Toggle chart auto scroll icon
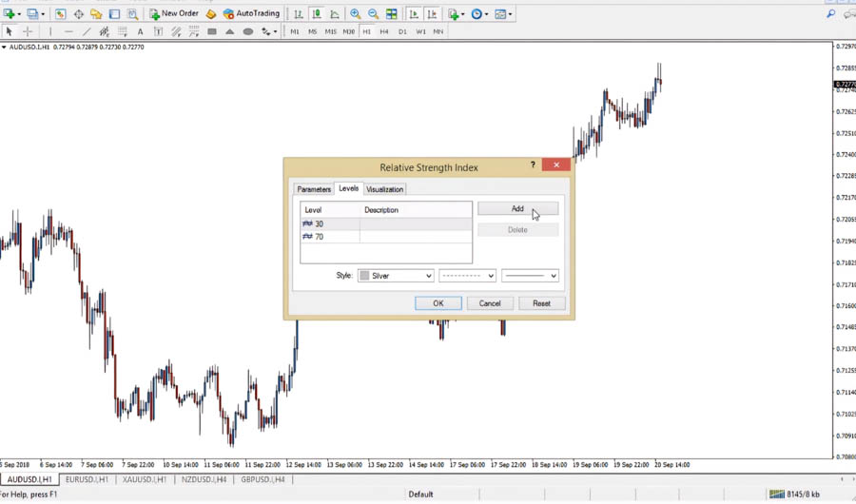 coord(414,13)
